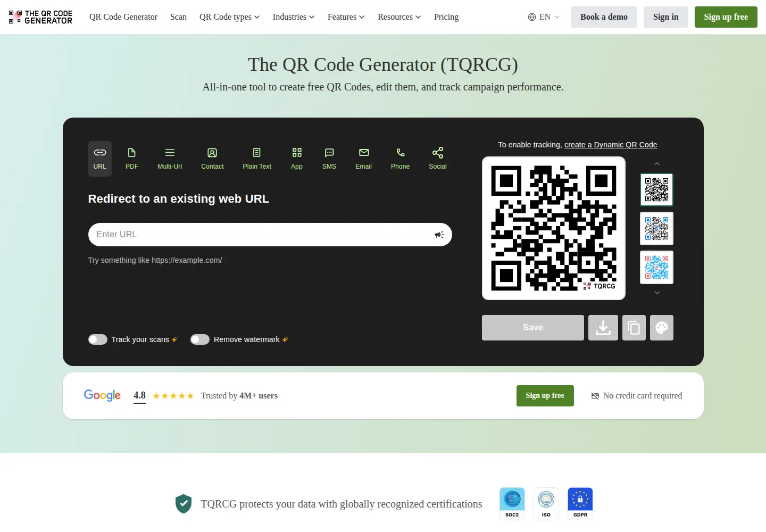Viewport: 766px width, 532px height.
Task: Click the Sign in button
Action: [666, 17]
